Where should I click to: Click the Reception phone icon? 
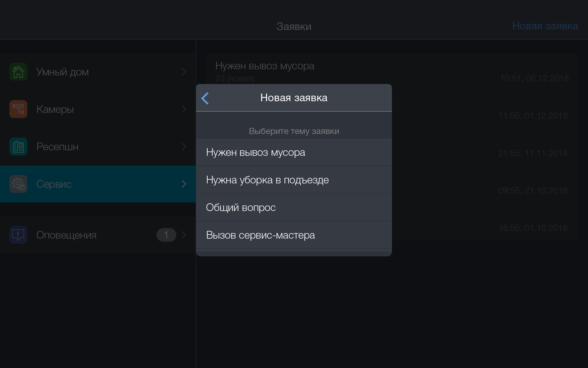(x=18, y=147)
